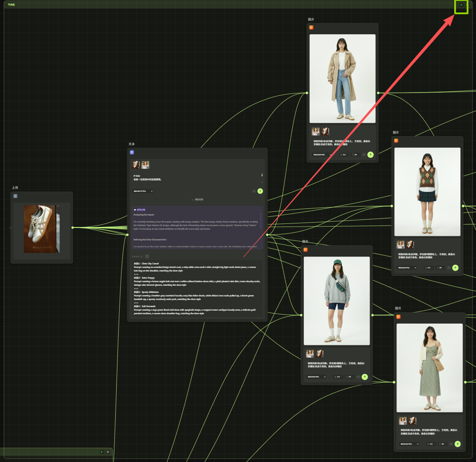476x462 pixels.
Task: Click the anchor icon on the upload node
Action: 15,196
